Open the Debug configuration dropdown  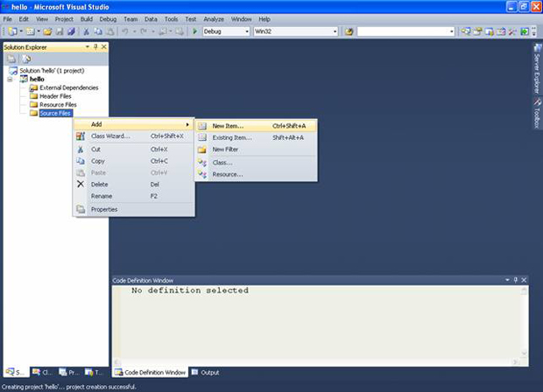click(247, 31)
